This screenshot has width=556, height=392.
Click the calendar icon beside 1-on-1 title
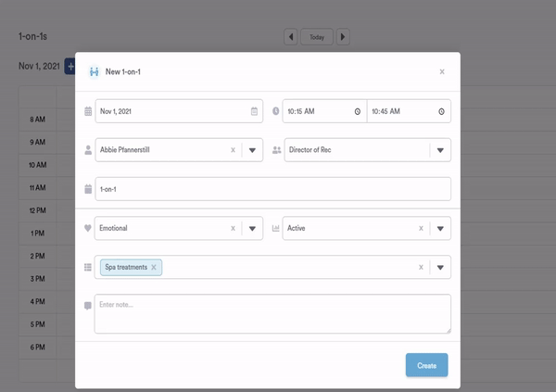click(88, 189)
